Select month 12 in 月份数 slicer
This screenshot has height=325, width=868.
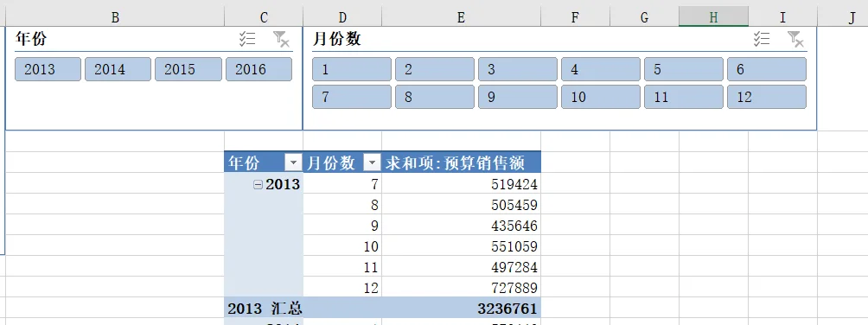click(x=767, y=97)
